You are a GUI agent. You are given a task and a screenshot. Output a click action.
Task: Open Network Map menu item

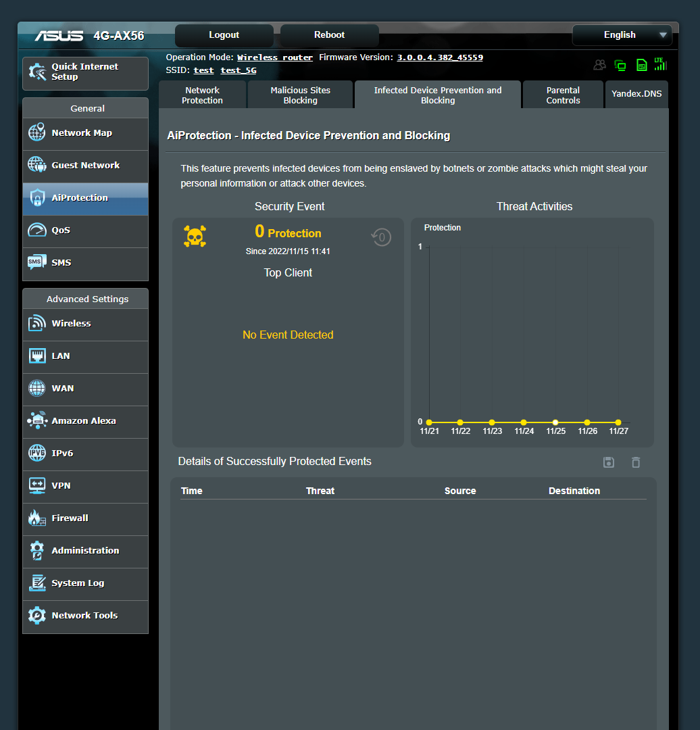86,134
